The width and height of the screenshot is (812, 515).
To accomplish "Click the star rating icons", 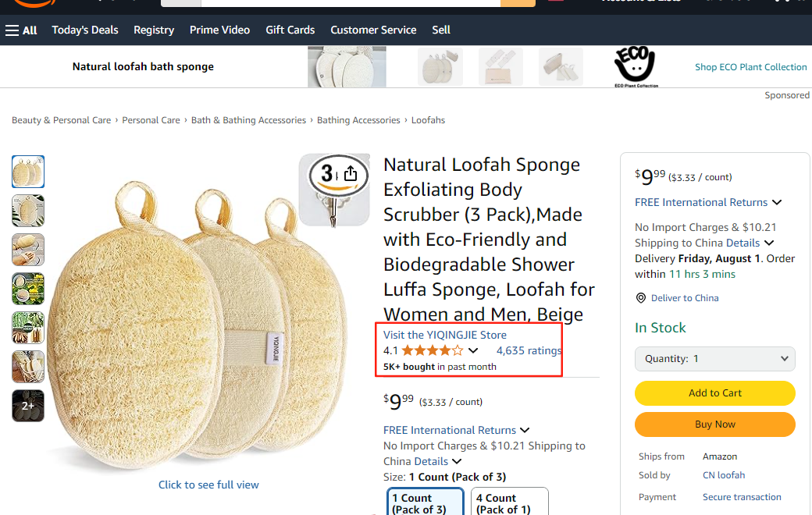I will pos(433,350).
